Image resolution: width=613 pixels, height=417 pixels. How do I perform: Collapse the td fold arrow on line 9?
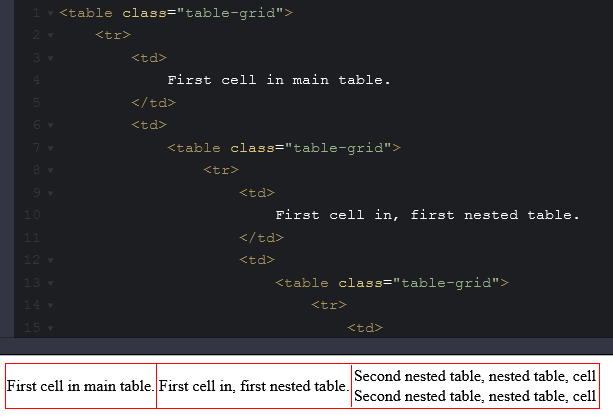click(x=50, y=193)
